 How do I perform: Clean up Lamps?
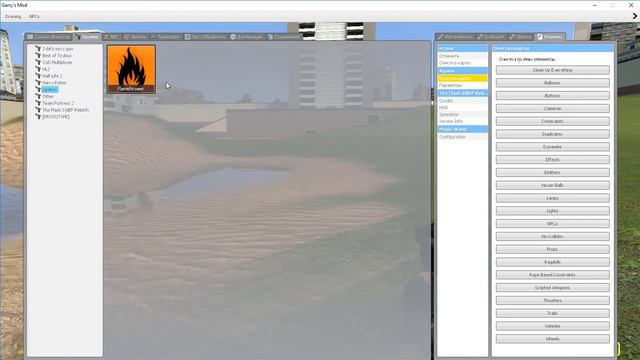click(x=553, y=198)
